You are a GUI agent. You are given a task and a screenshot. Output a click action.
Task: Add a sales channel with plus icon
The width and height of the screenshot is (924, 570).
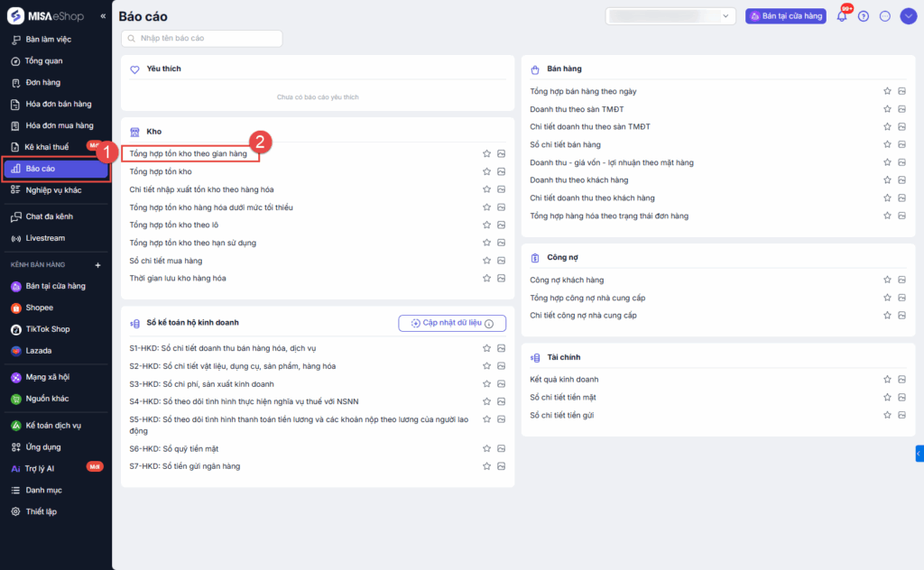[97, 265]
